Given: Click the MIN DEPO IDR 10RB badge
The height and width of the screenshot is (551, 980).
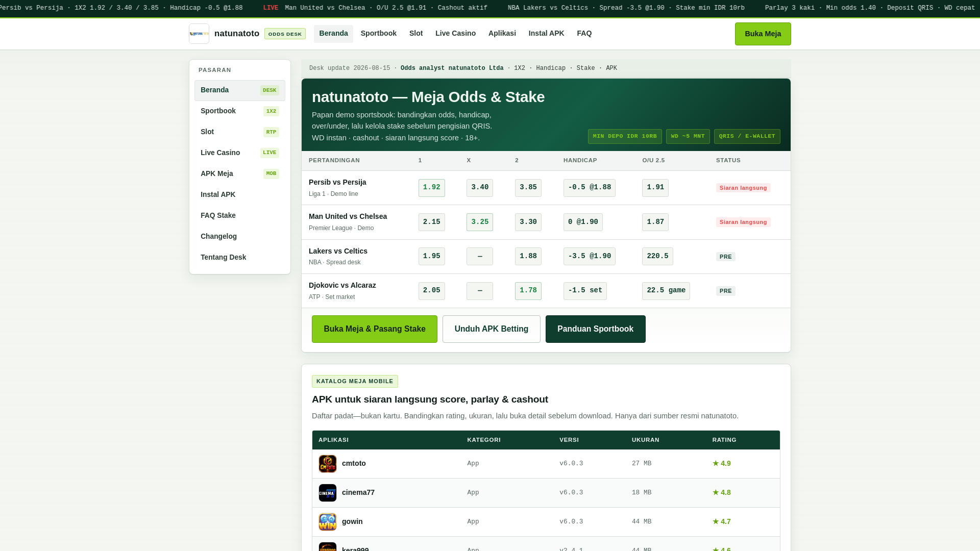Looking at the screenshot, I should (625, 137).
